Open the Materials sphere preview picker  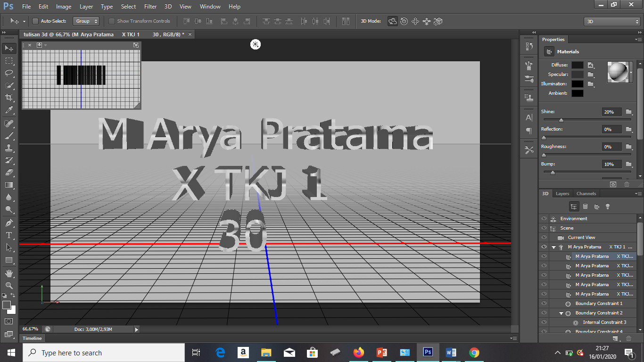619,71
